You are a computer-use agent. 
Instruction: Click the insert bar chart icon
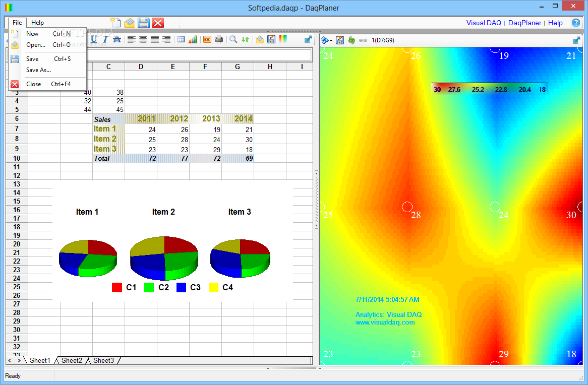pos(193,39)
